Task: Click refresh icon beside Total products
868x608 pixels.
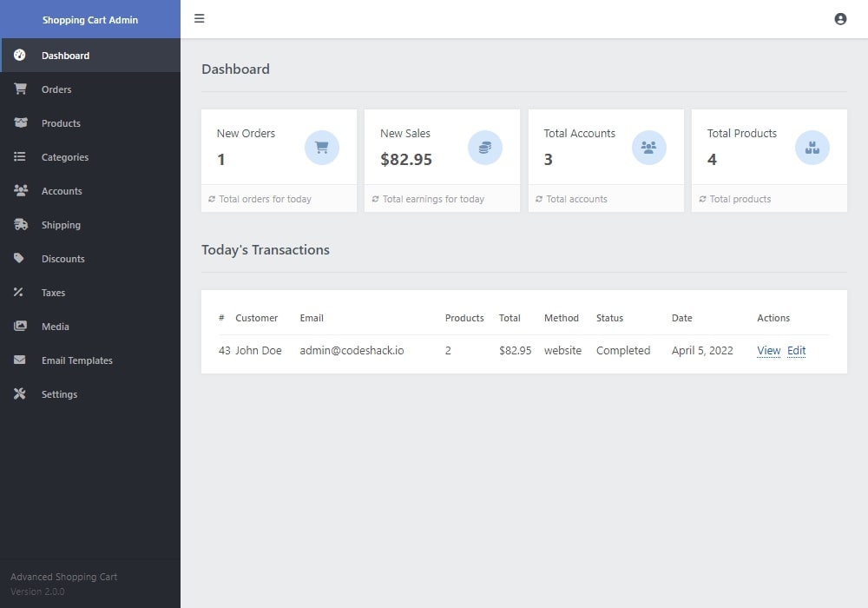Action: pos(702,199)
